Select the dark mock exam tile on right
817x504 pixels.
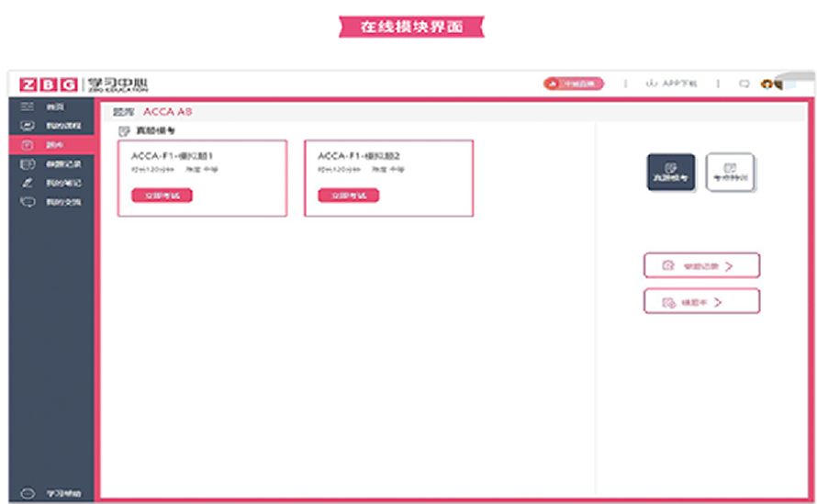click(x=671, y=172)
